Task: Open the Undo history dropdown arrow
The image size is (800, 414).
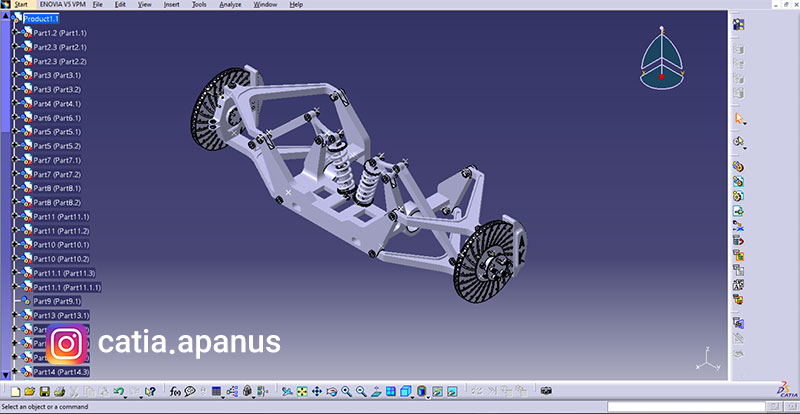Action: [x=125, y=397]
